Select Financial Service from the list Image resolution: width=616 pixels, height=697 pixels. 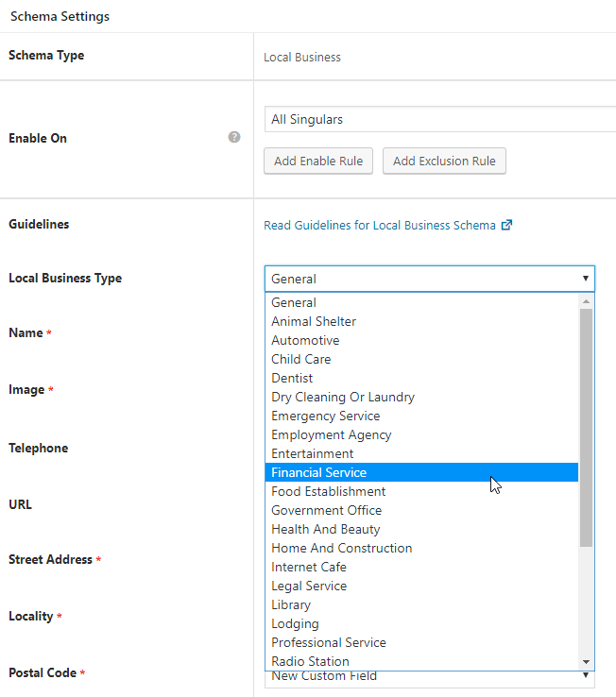tap(318, 472)
